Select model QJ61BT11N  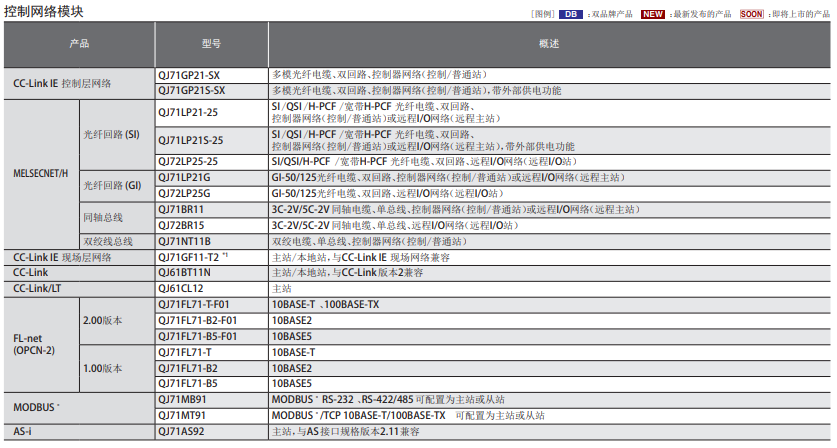point(184,272)
